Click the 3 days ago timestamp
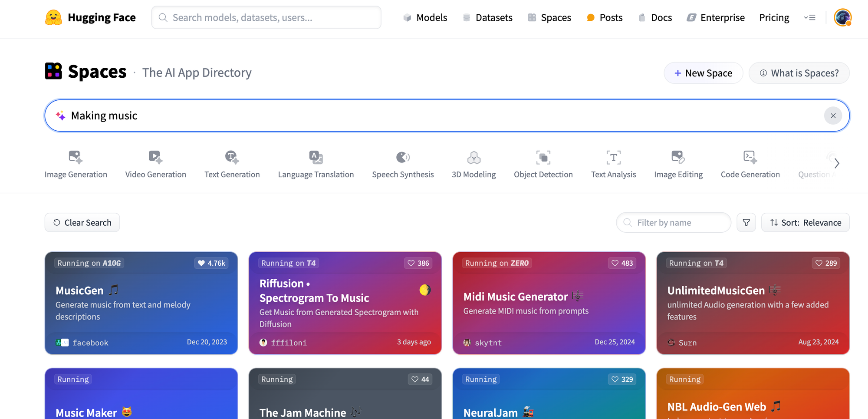Viewport: 868px width, 419px height. point(414,342)
